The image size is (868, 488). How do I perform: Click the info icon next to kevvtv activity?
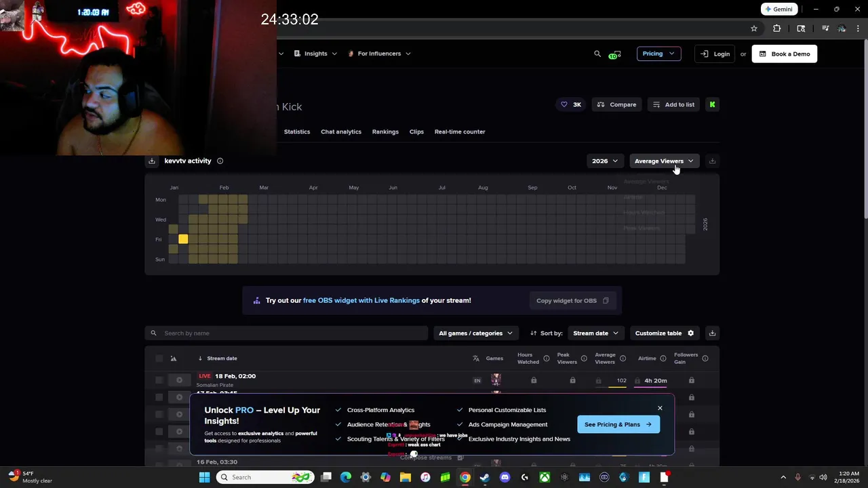[220, 161]
